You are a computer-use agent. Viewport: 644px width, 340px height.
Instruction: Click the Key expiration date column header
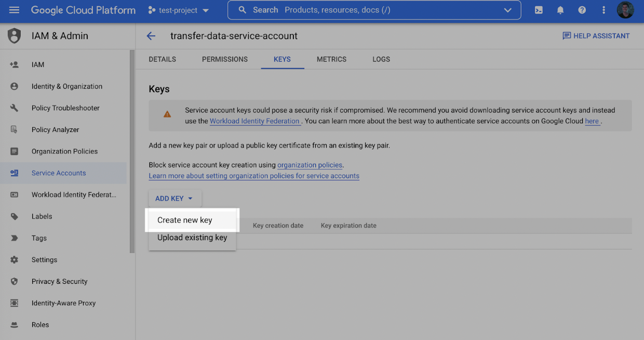[x=348, y=226]
